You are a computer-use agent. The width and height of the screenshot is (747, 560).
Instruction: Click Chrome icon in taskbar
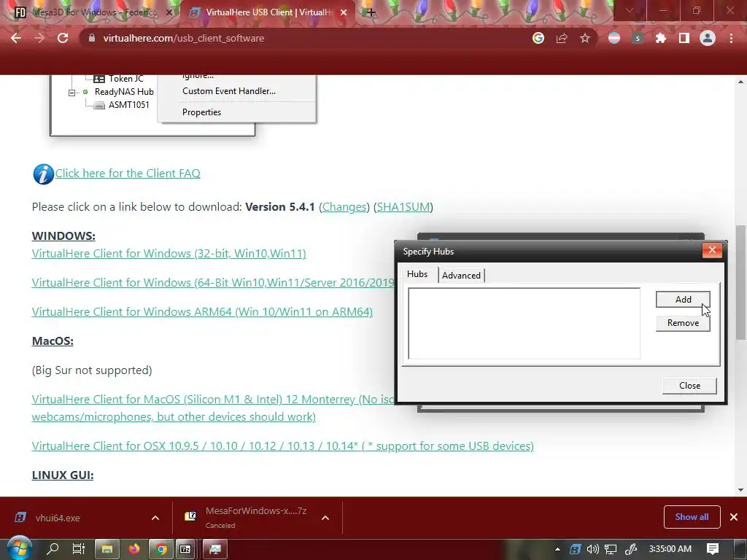click(161, 549)
